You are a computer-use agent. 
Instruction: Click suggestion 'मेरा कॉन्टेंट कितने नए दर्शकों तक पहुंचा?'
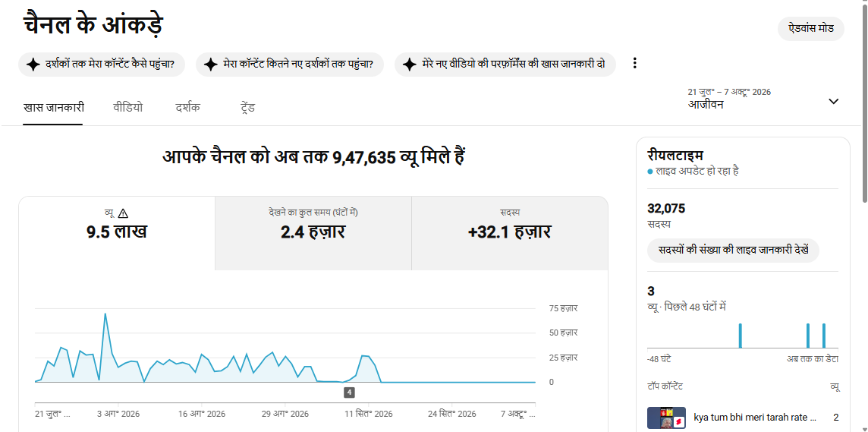coord(290,65)
